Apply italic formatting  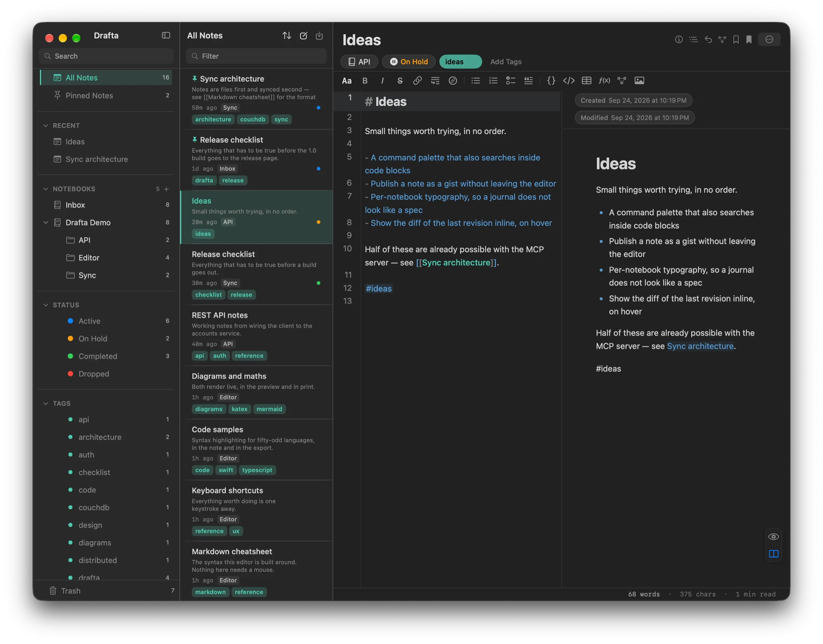tap(382, 81)
